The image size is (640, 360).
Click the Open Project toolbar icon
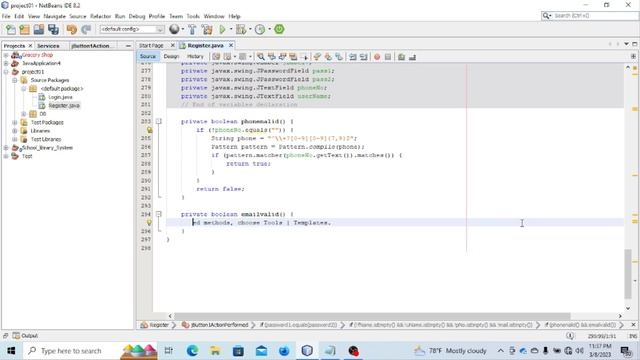(x=39, y=29)
